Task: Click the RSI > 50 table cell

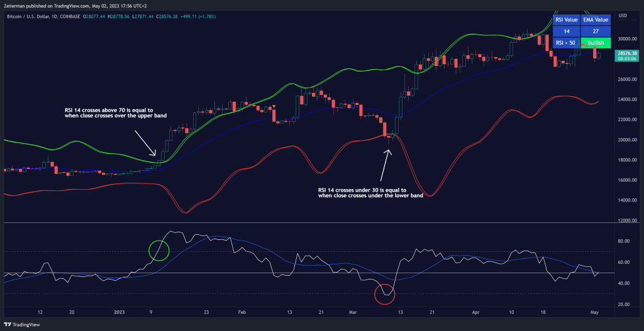Action: click(x=566, y=43)
